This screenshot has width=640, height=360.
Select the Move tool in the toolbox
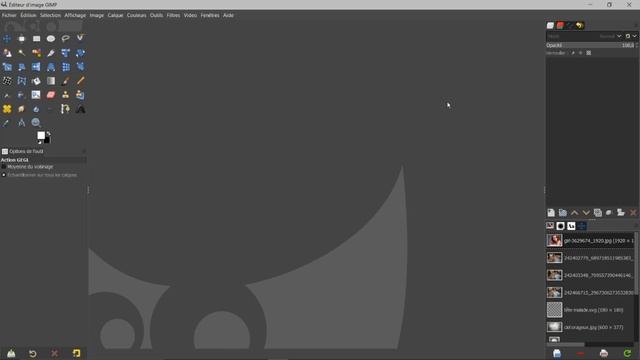[x=7, y=39]
